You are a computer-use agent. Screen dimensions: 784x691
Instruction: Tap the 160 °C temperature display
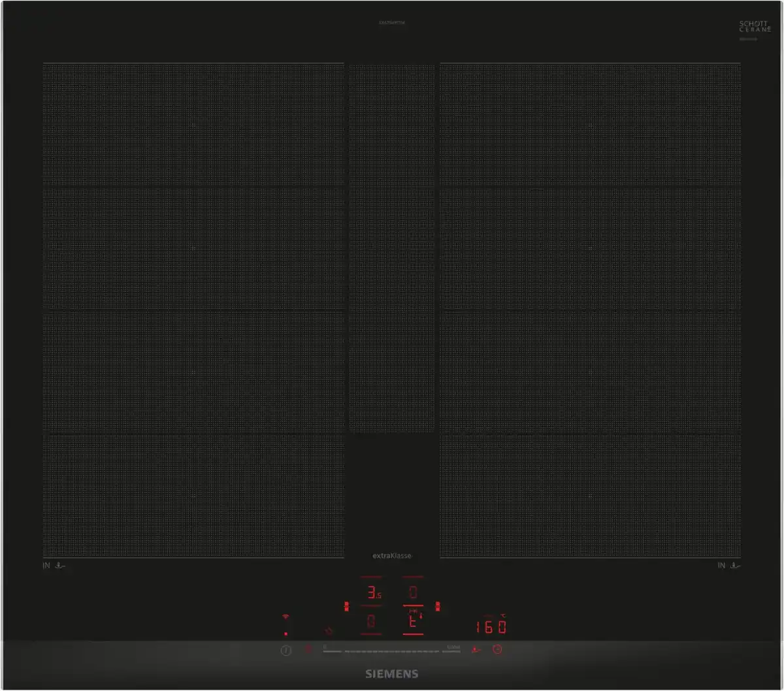[490, 628]
